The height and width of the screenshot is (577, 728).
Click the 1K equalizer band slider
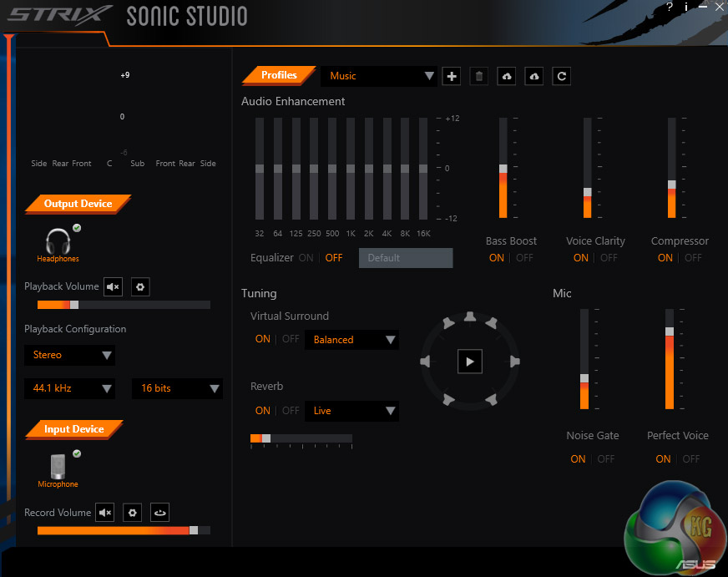(x=351, y=169)
